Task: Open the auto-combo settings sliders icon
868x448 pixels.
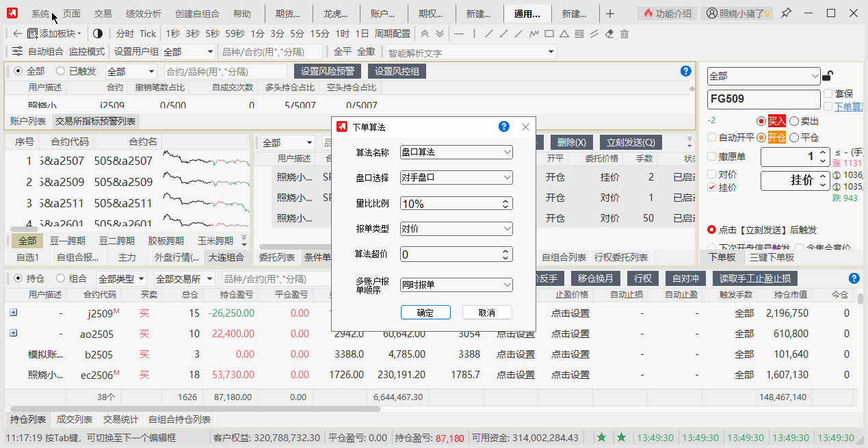Action: (17, 51)
